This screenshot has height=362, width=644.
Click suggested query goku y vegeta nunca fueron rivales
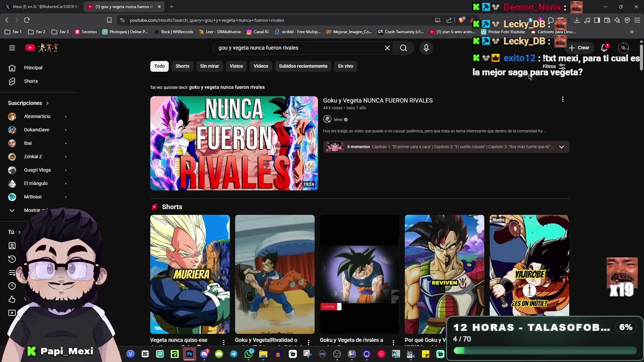click(x=227, y=87)
